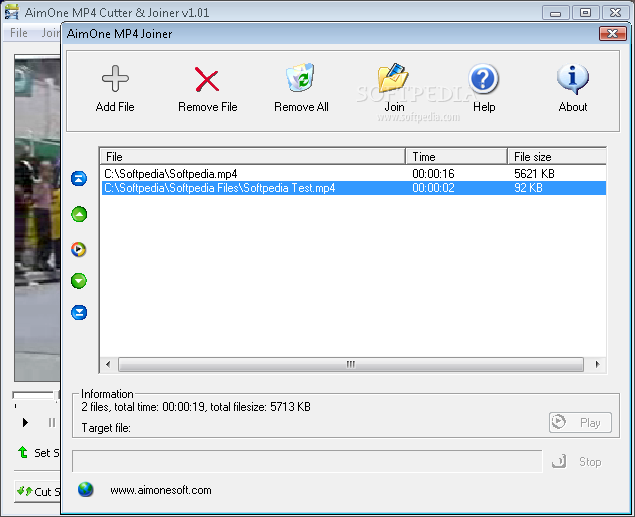Preview selected file with media player icon
Image resolution: width=635 pixels, height=517 pixels.
[x=79, y=249]
